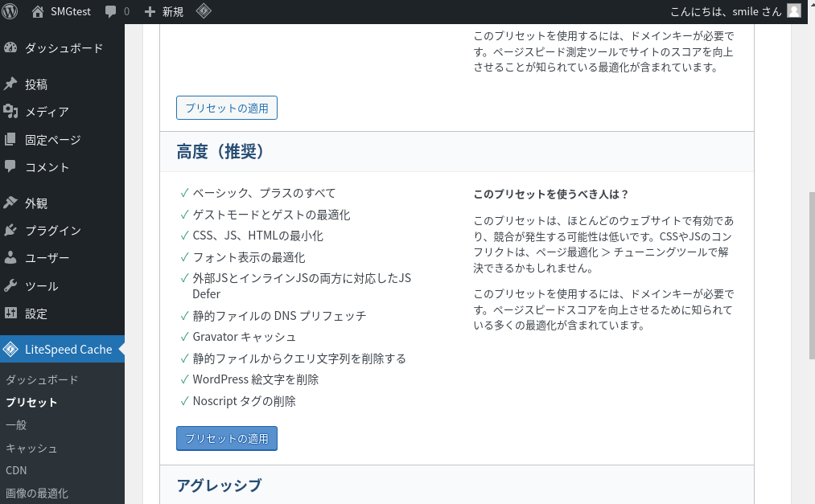Click ベーシック、プラスのすべて list item
Screen dimensions: 815x504
(264, 193)
